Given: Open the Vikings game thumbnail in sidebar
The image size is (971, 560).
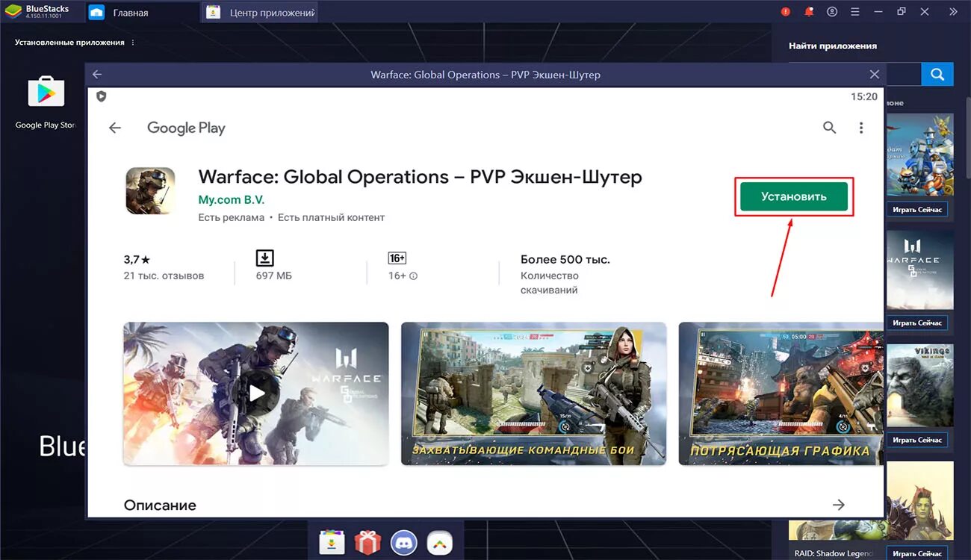Looking at the screenshot, I should (x=920, y=385).
